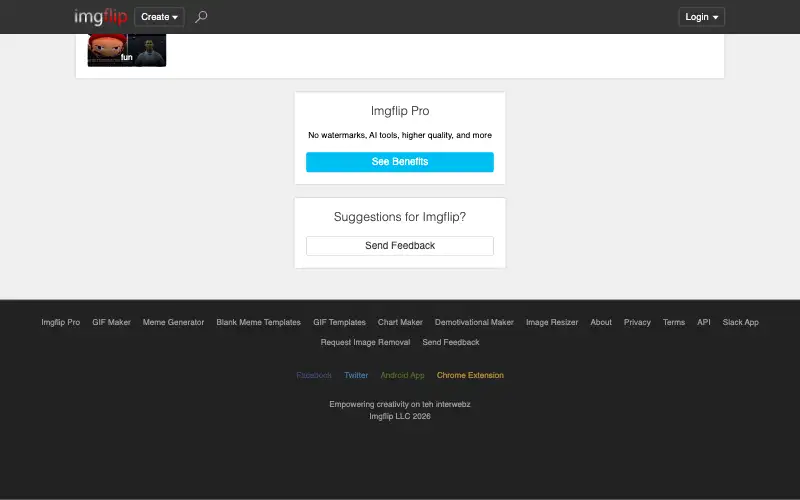This screenshot has width=800, height=500.
Task: Go to Blank Meme Templates
Action: (258, 322)
